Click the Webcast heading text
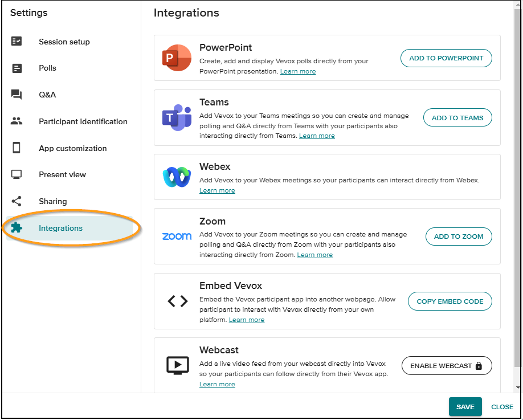 pyautogui.click(x=219, y=350)
